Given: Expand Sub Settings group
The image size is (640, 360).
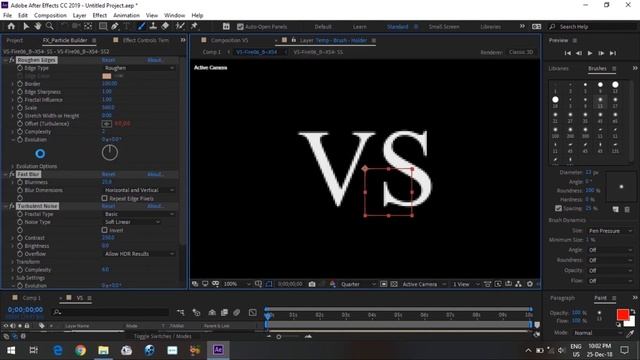Looking at the screenshot, I should click(13, 278).
